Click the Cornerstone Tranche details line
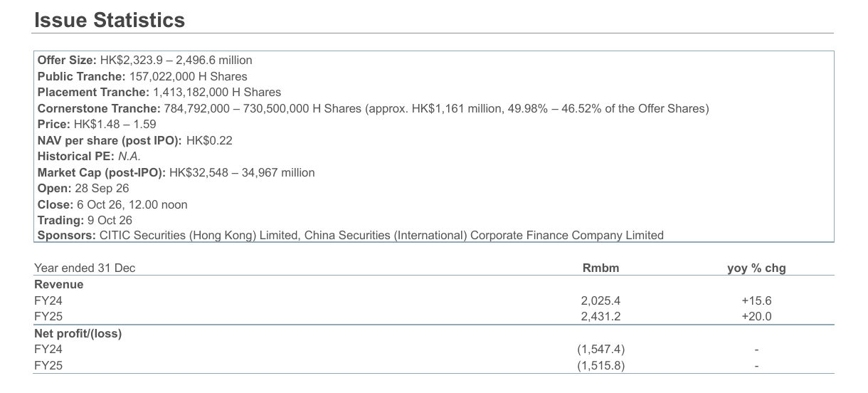Viewport: 868px width, 393px height. [373, 108]
